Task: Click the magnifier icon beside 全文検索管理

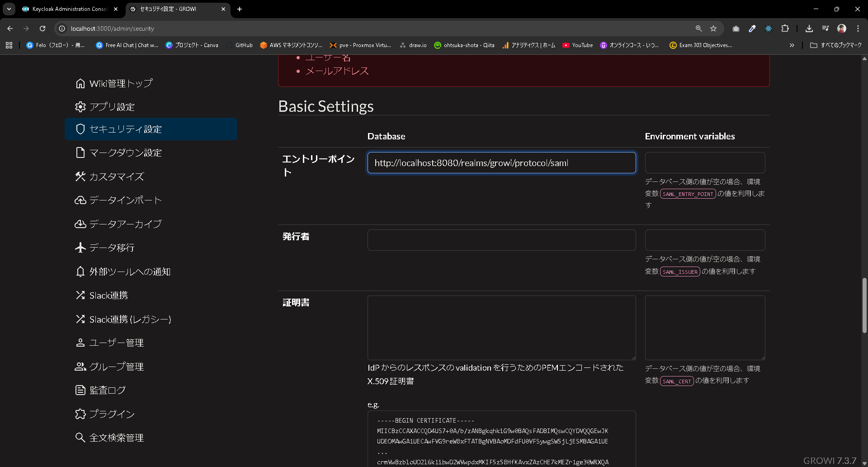Action: click(x=80, y=438)
